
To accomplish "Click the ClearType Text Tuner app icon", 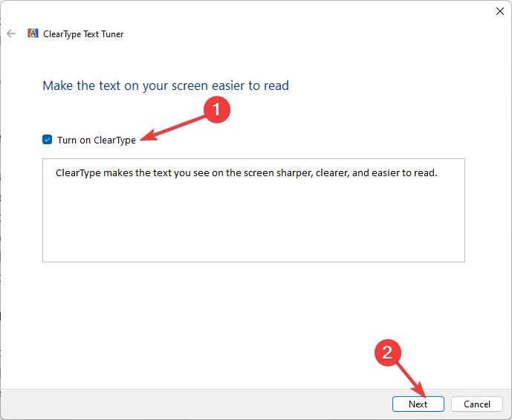I will tap(33, 33).
